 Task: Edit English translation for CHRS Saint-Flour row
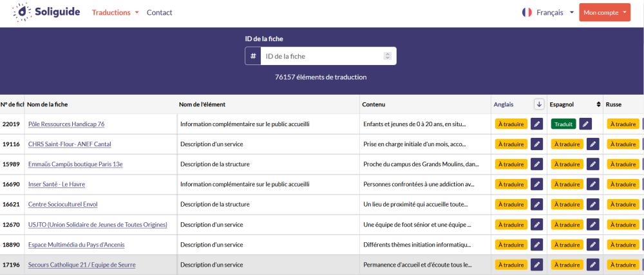537,144
